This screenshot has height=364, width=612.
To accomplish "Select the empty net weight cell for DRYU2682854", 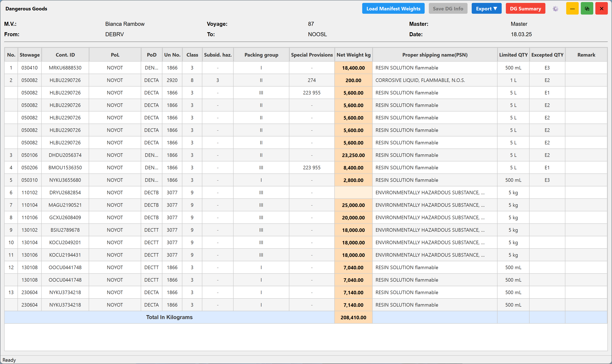I will pos(353,193).
